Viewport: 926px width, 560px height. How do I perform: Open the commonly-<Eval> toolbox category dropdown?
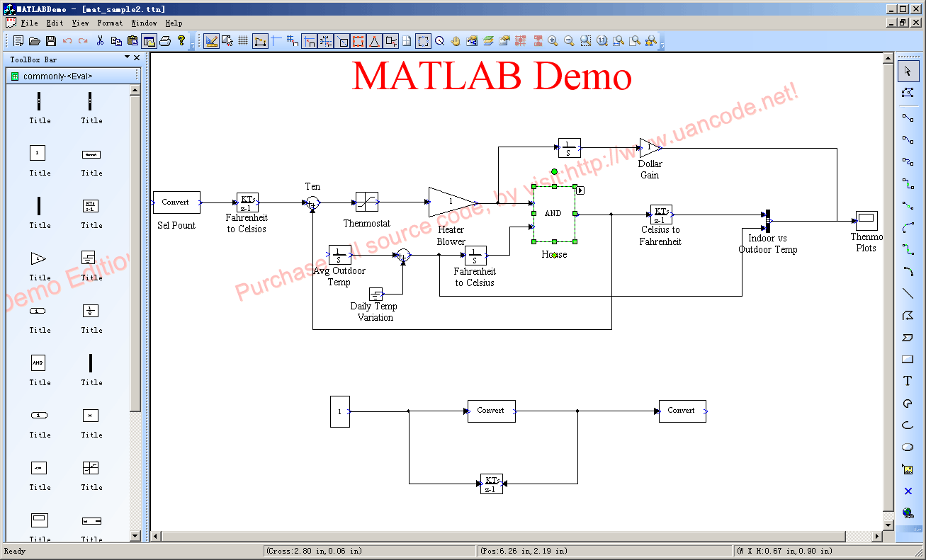click(74, 76)
